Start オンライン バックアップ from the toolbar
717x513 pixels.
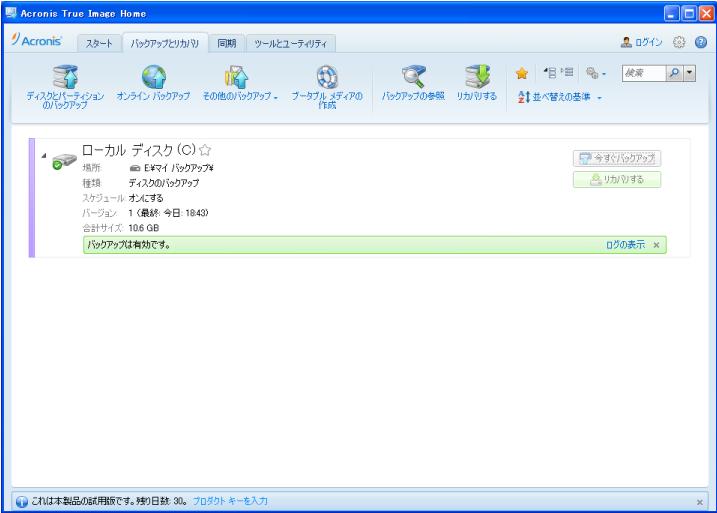153,83
